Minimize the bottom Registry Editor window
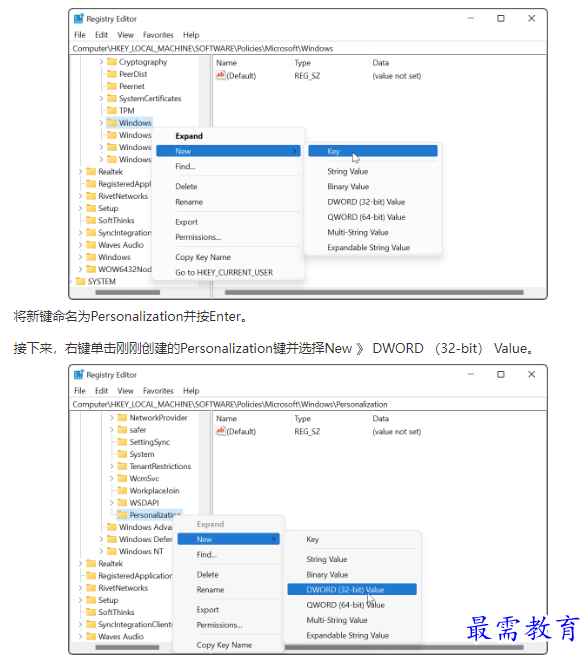 click(471, 374)
